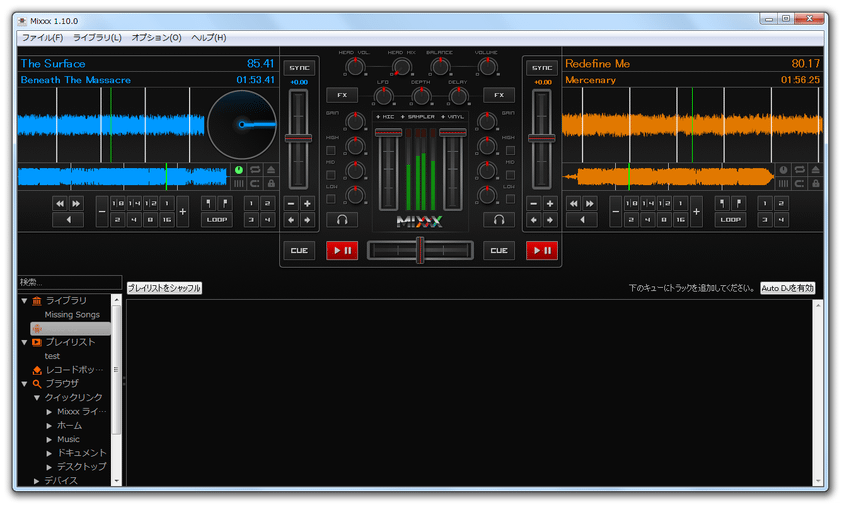Click left deck padlock icon

[271, 184]
